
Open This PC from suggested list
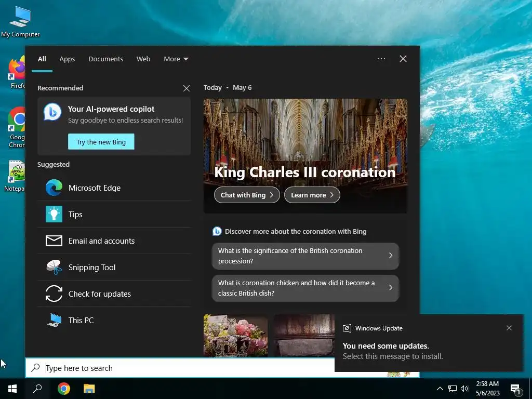pos(114,320)
